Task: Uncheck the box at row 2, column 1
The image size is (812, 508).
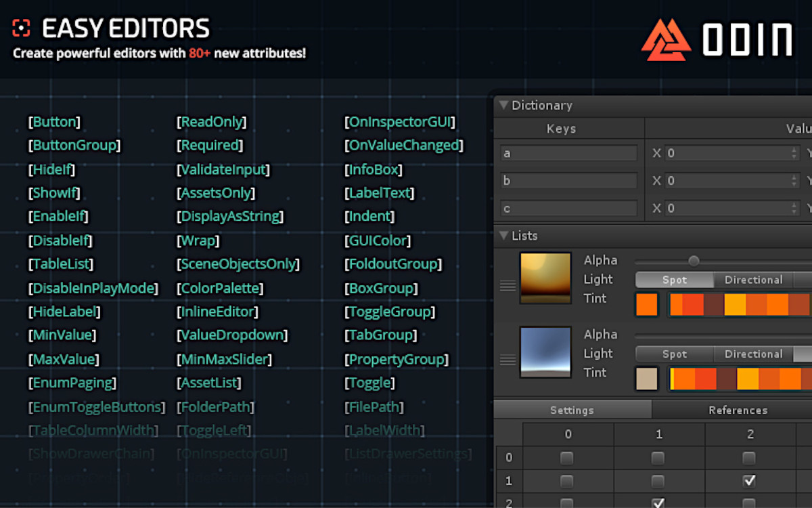Action: (658, 503)
